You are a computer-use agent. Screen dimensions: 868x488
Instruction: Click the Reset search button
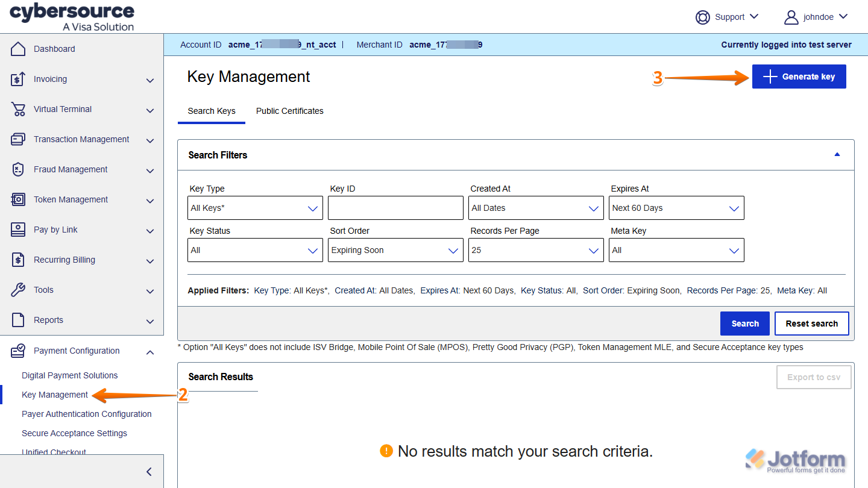pos(812,324)
